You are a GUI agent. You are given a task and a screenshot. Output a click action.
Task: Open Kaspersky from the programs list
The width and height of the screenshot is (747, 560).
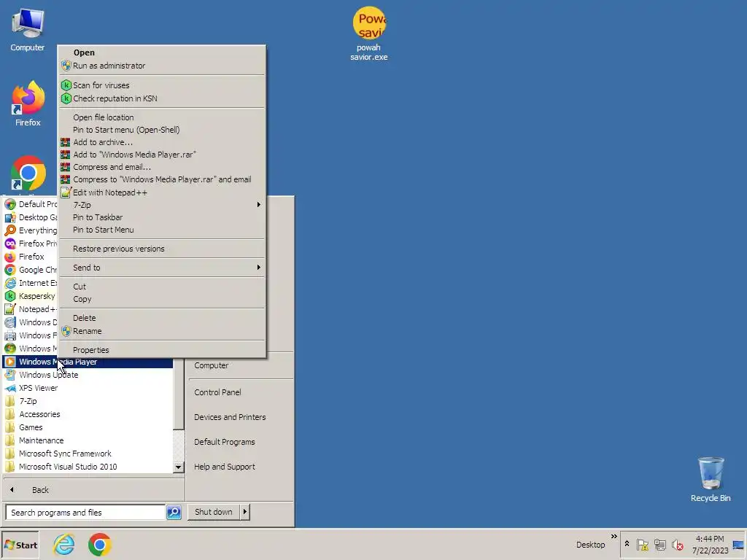point(31,296)
